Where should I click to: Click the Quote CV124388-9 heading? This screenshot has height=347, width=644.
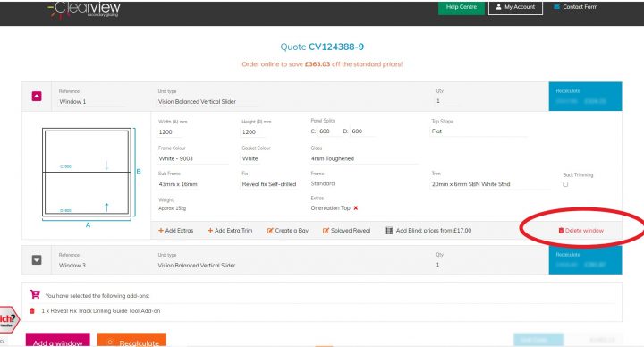click(x=322, y=47)
